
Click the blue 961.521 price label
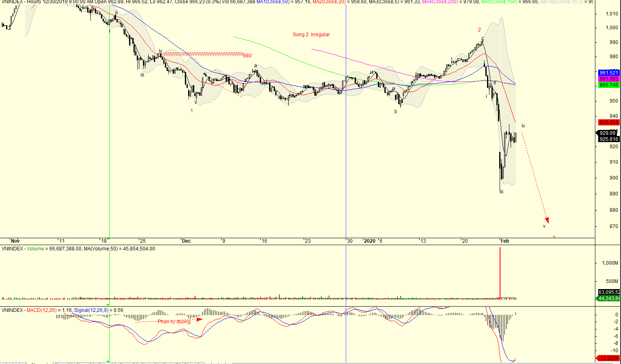pyautogui.click(x=608, y=73)
